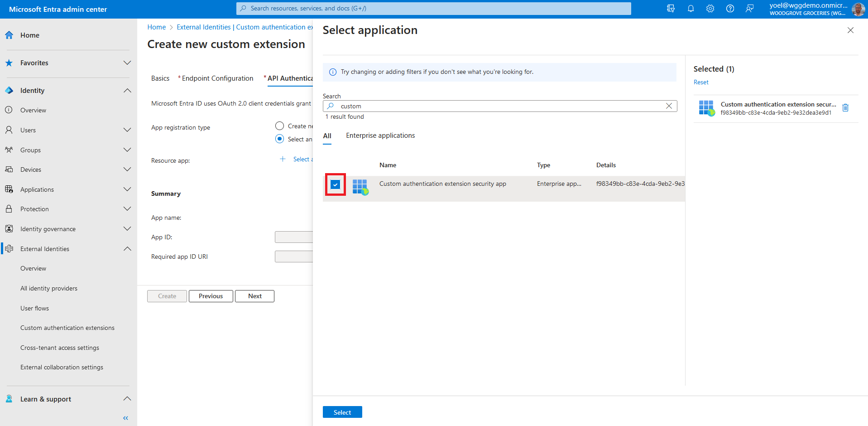The width and height of the screenshot is (868, 426).
Task: Close the Select application panel
Action: [x=850, y=30]
